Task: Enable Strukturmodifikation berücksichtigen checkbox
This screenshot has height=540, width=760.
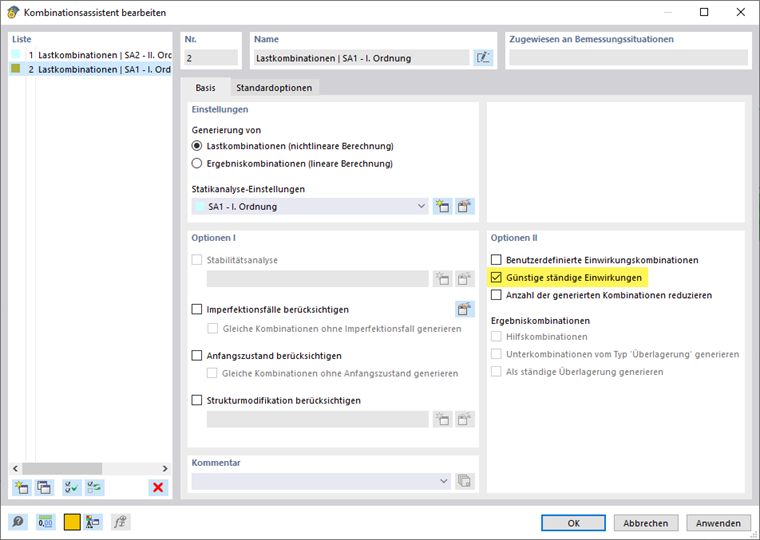Action: point(196,400)
